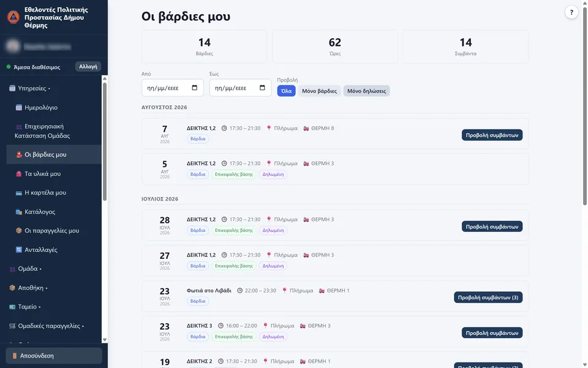Click the organization logo in the sidebar header
The width and height of the screenshot is (588, 368).
pos(13,17)
